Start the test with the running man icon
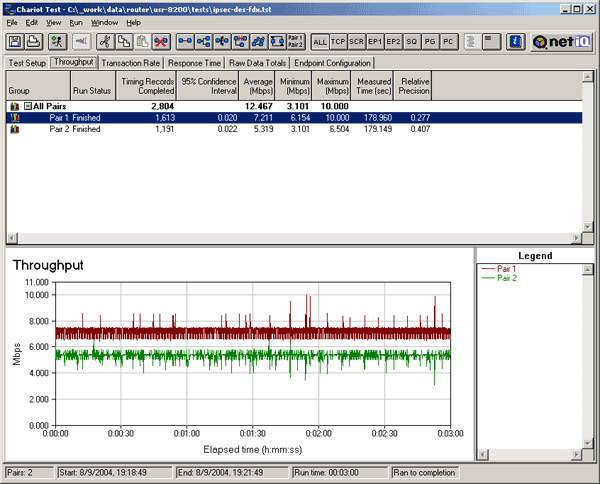This screenshot has width=600, height=484. pos(56,42)
